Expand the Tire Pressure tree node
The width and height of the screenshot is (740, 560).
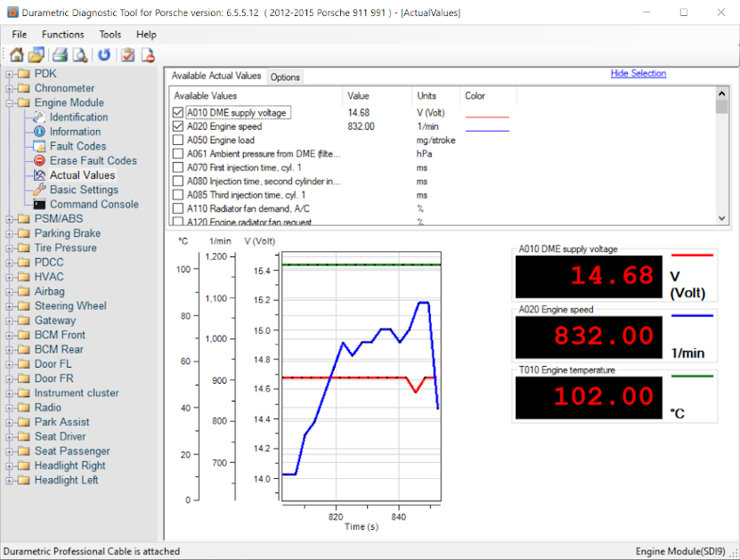coord(9,248)
